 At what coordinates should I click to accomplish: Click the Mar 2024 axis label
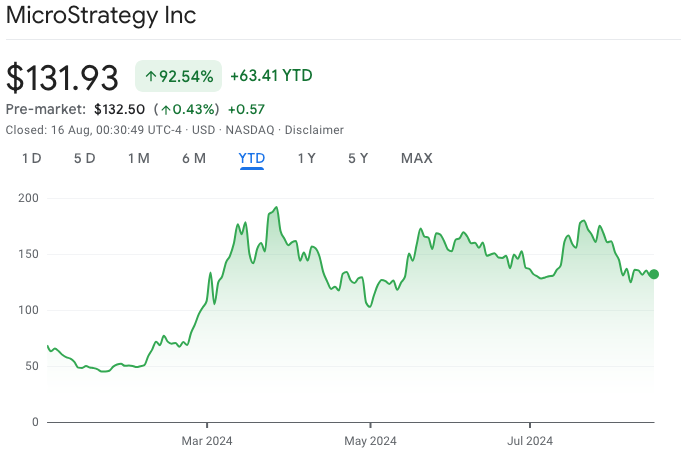point(206,441)
